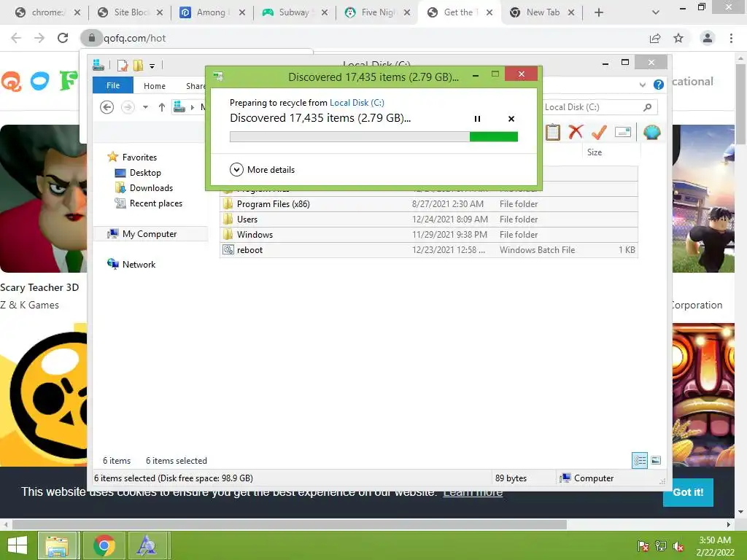Screen dimensions: 747x560
Task: Click the Properties quick access icon
Action: coord(123,65)
